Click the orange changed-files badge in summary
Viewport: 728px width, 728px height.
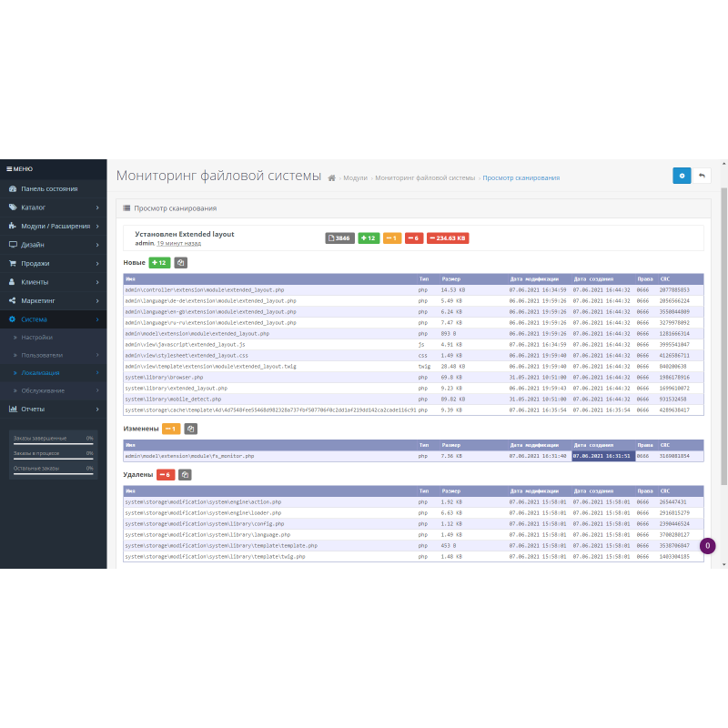pyautogui.click(x=392, y=238)
